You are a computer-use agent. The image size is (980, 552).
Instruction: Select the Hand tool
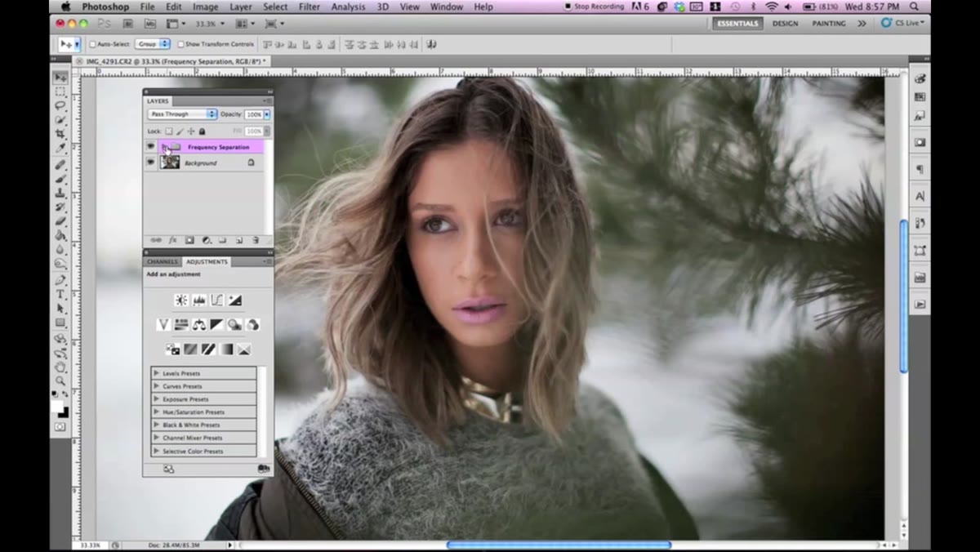pos(60,367)
